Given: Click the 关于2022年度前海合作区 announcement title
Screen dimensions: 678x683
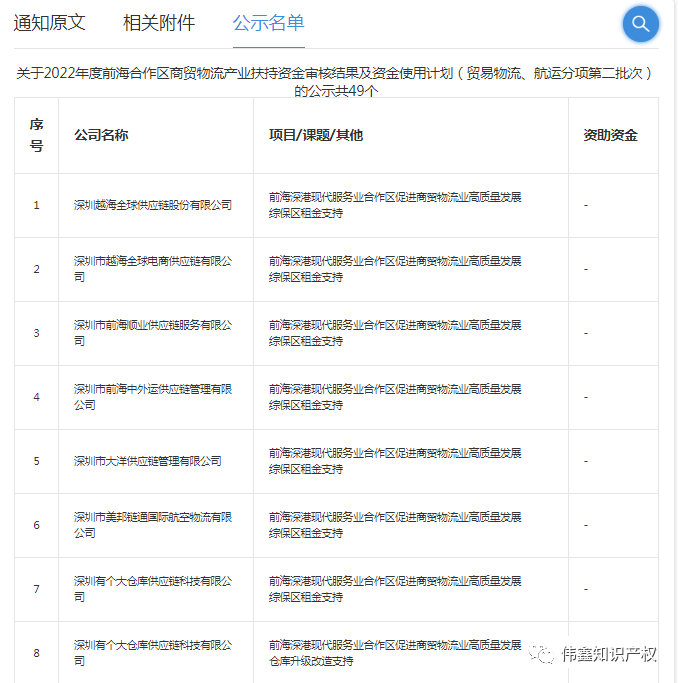Looking at the screenshot, I should coord(335,82).
